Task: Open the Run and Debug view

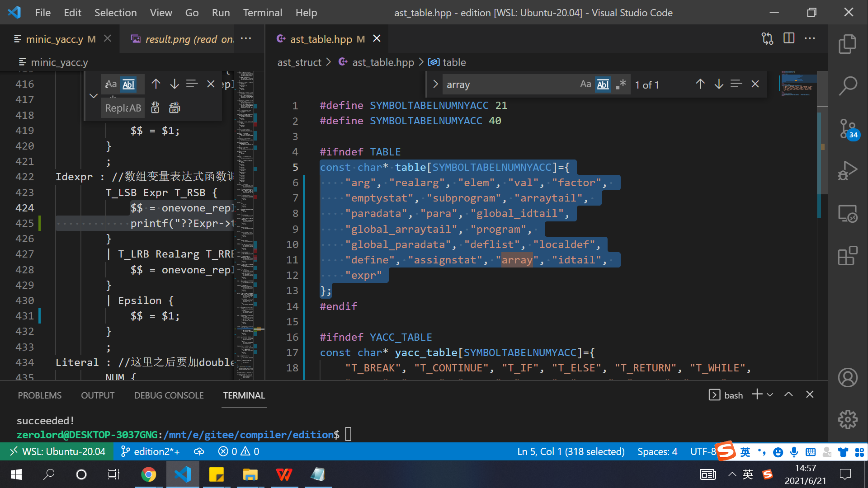Action: 847,171
